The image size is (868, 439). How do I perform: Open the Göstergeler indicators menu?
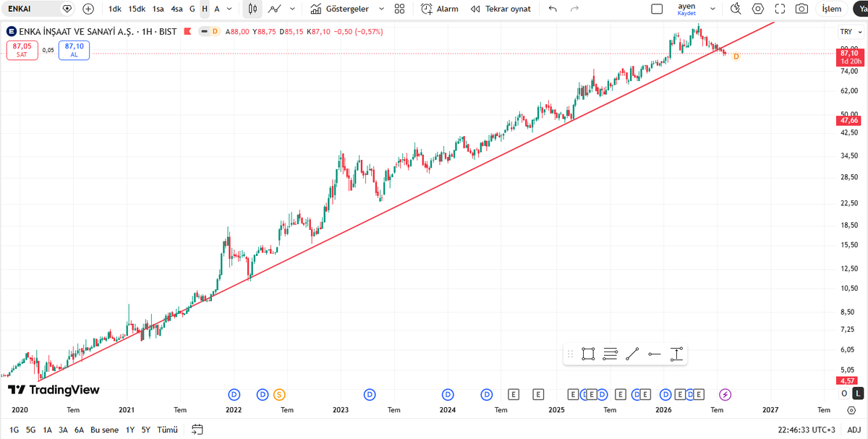tap(339, 9)
